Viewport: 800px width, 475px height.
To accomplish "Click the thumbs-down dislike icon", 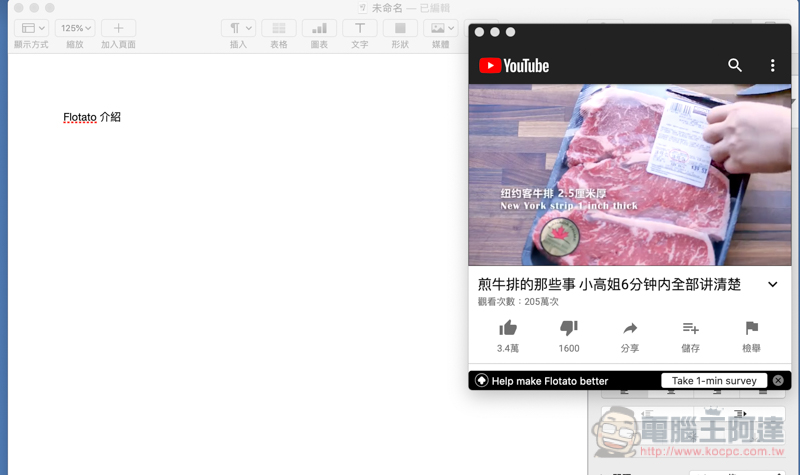I will (569, 328).
